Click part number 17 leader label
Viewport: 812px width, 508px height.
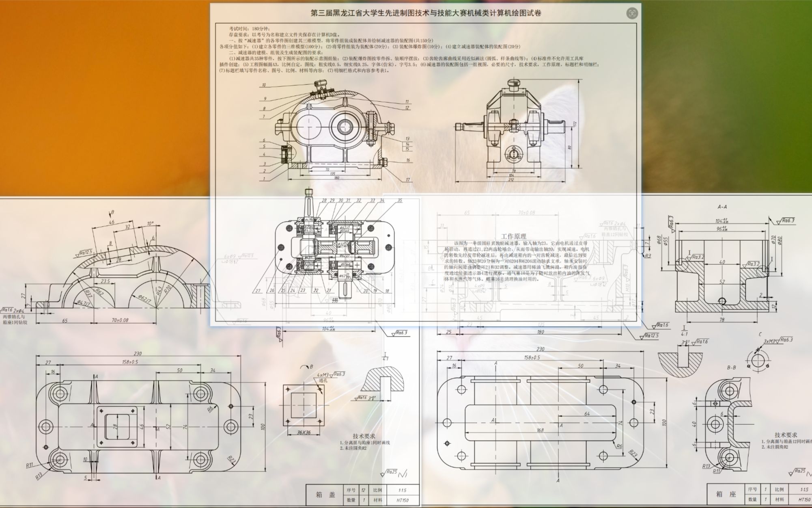[x=407, y=179]
